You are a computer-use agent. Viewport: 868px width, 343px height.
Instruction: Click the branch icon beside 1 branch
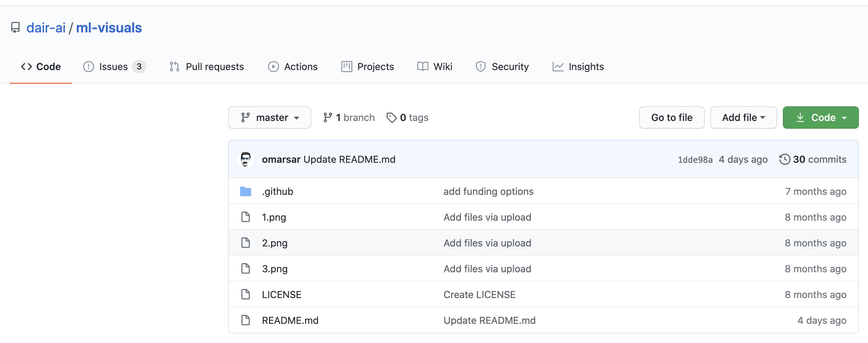[328, 118]
